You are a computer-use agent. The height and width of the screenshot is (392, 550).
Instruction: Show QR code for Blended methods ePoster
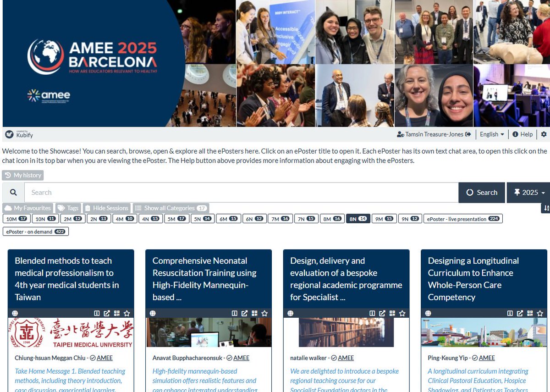pos(117,313)
